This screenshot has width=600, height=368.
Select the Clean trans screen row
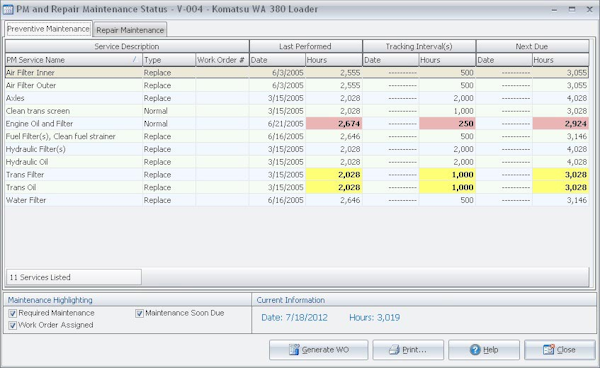coord(297,111)
